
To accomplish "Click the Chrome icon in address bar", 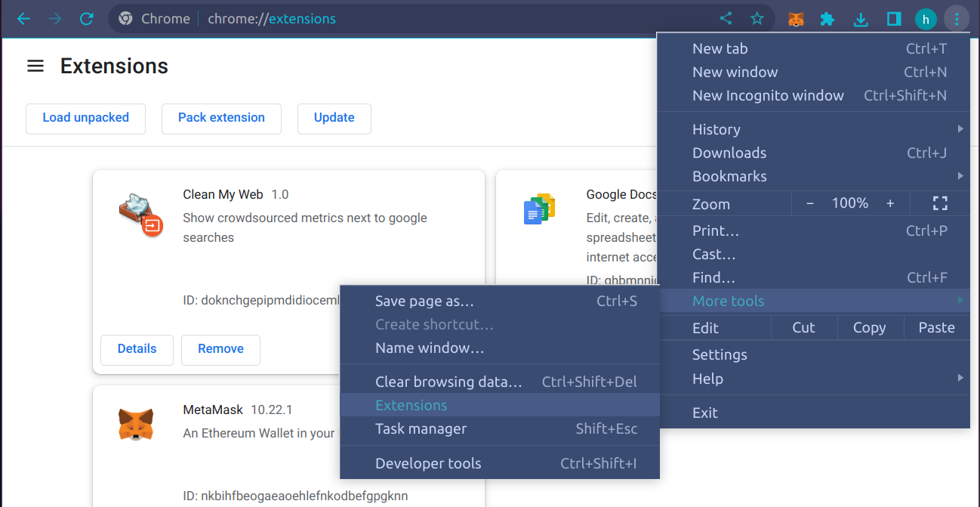I will tap(125, 19).
